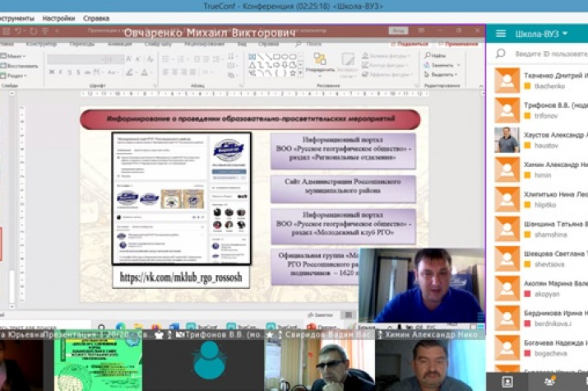The width and height of the screenshot is (588, 391).
Task: Click the Redo icon in PowerPoint
Action: [x=34, y=31]
